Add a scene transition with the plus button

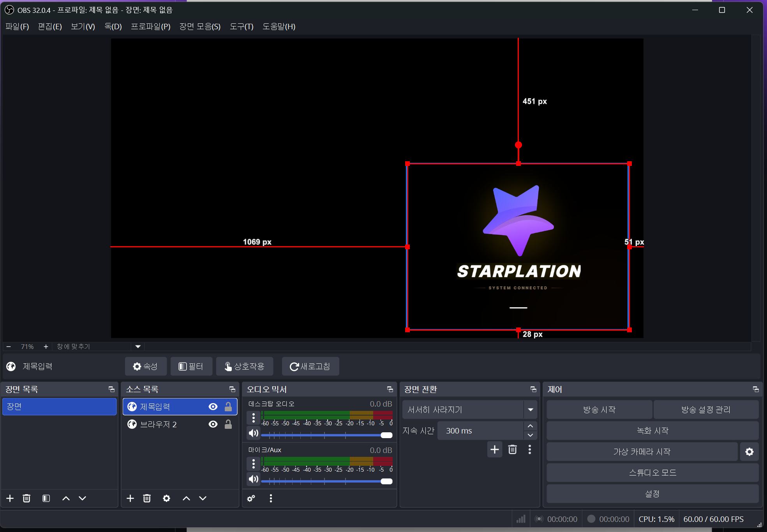495,449
